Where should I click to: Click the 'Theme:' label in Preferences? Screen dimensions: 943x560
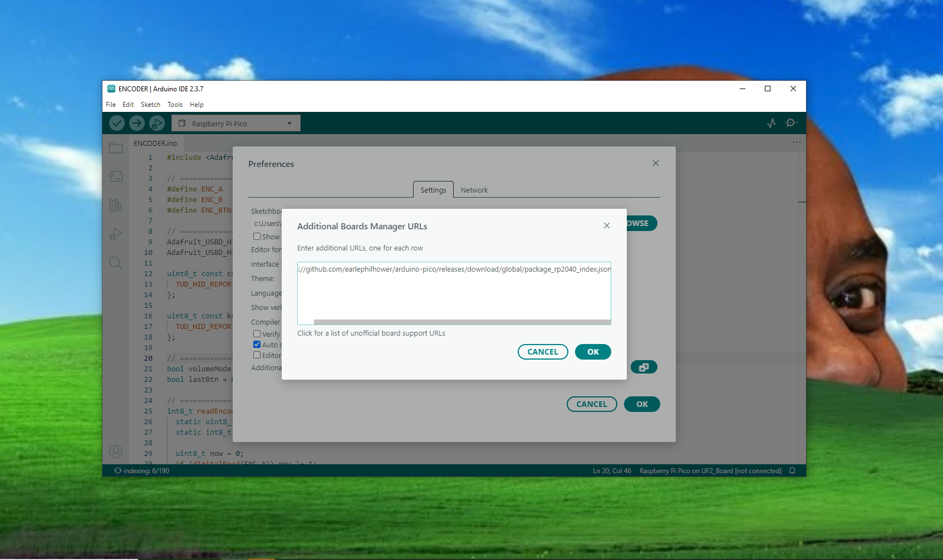[263, 279]
